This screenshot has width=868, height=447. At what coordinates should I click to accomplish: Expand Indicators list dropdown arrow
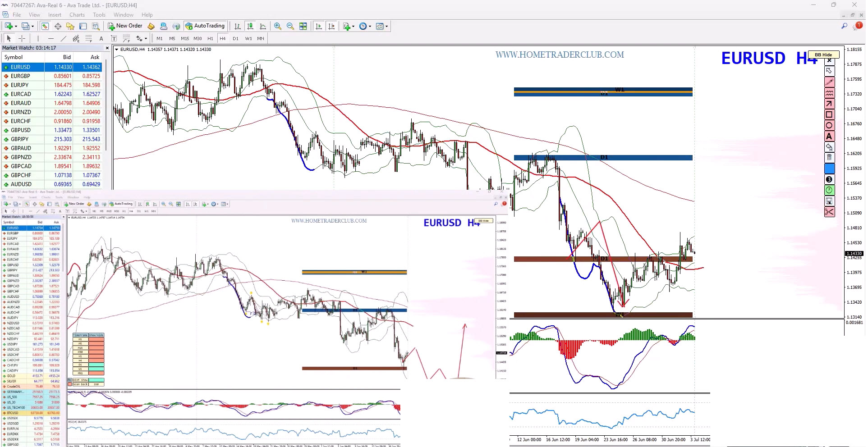[x=354, y=26]
